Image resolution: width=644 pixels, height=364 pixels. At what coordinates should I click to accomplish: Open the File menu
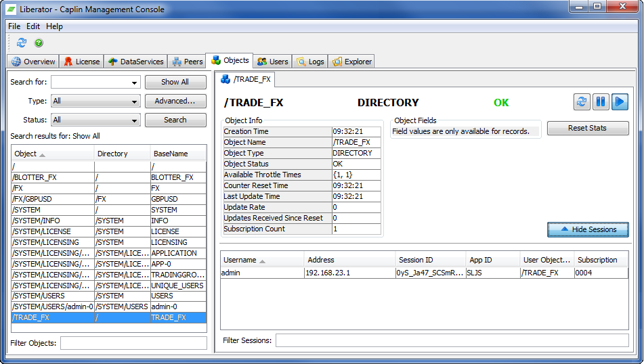14,26
